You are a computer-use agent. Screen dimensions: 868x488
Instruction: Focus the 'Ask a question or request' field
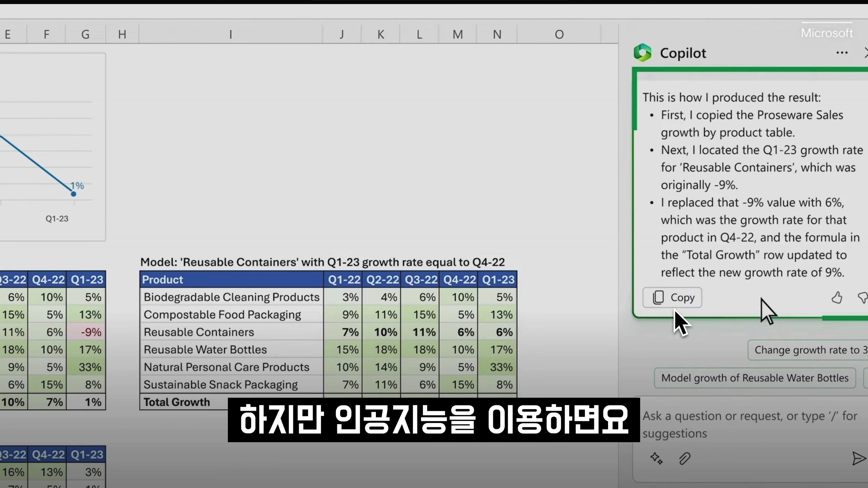[x=750, y=424]
